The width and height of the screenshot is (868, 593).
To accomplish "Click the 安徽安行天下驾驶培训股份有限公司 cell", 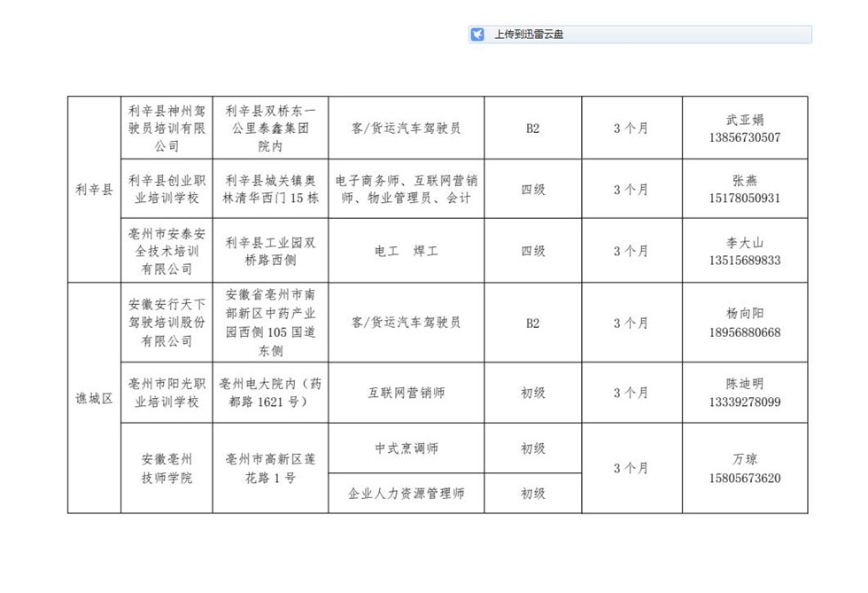I will (x=167, y=323).
